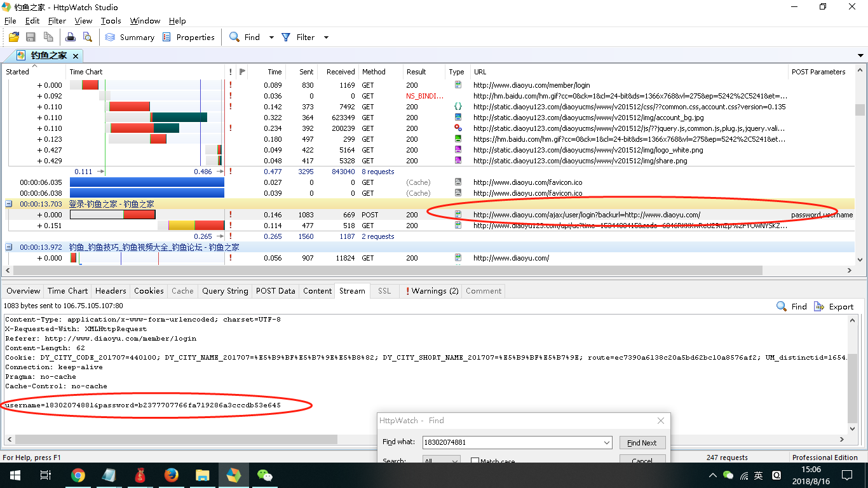Switch to the POST Data tab
This screenshot has width=868, height=488.
[275, 291]
